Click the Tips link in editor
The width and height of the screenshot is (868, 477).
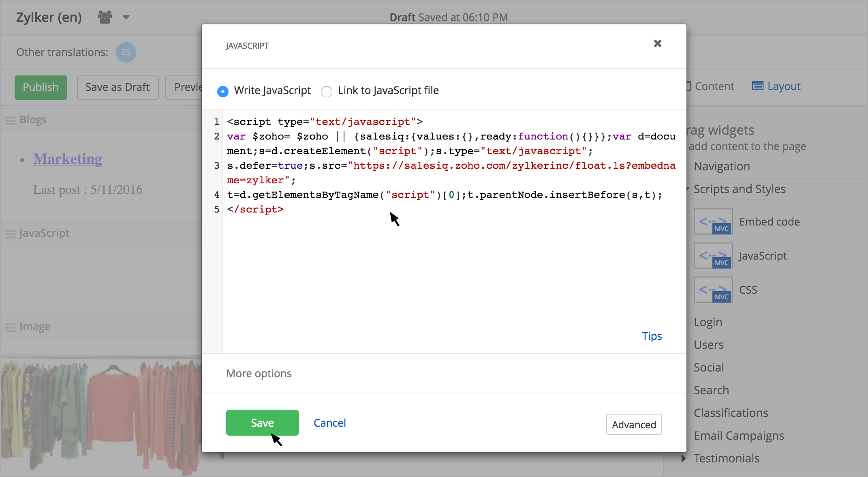(652, 336)
